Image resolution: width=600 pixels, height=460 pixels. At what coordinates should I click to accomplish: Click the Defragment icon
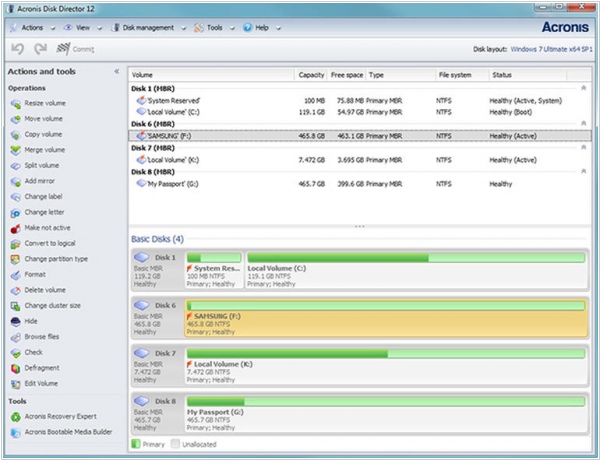(x=16, y=369)
